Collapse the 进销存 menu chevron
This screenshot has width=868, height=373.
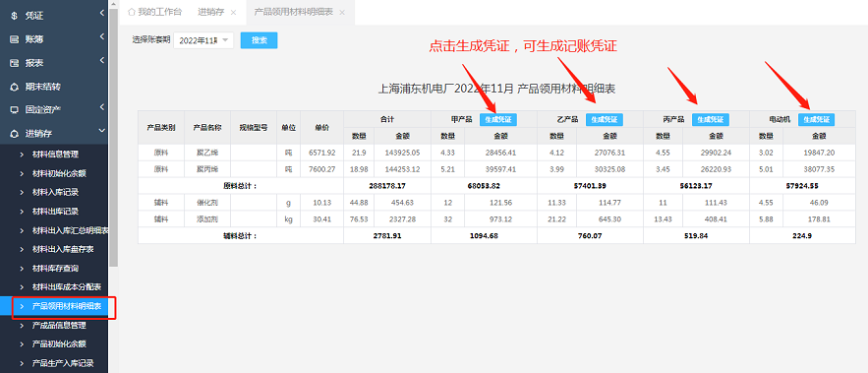point(102,130)
